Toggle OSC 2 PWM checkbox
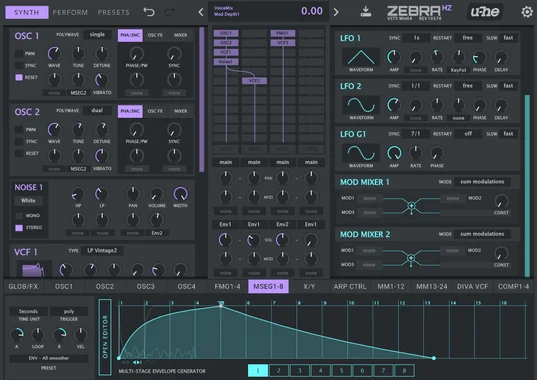This screenshot has width=537, height=380. (19, 129)
